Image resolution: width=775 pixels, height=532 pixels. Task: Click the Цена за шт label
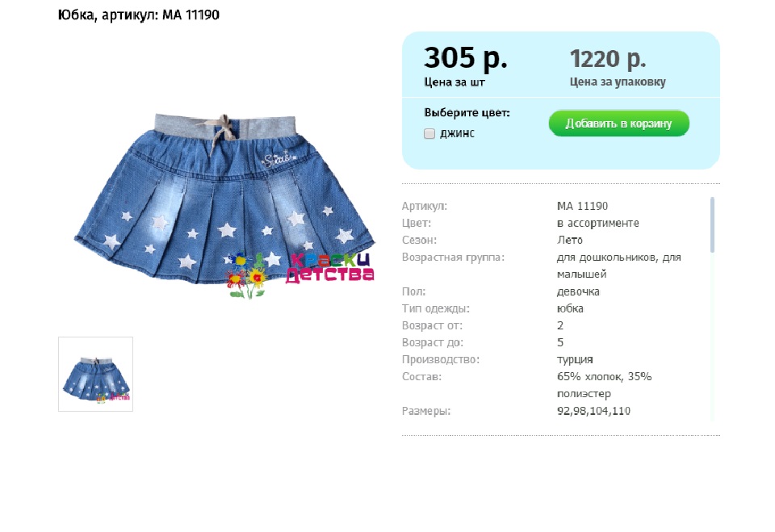[x=455, y=82]
